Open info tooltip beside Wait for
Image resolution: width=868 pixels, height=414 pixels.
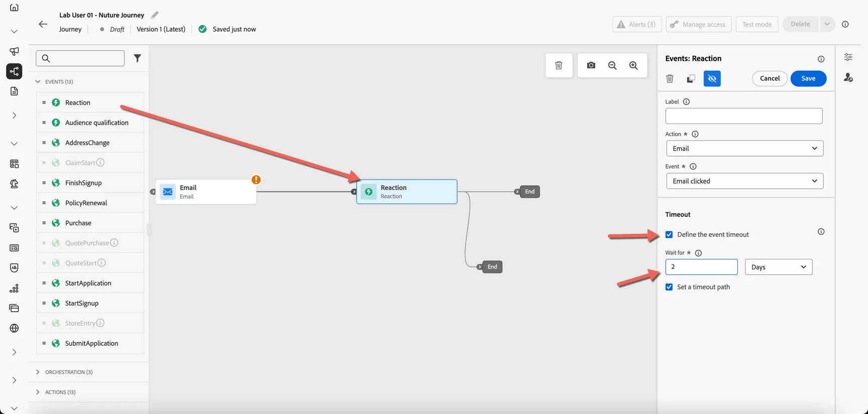[698, 253]
